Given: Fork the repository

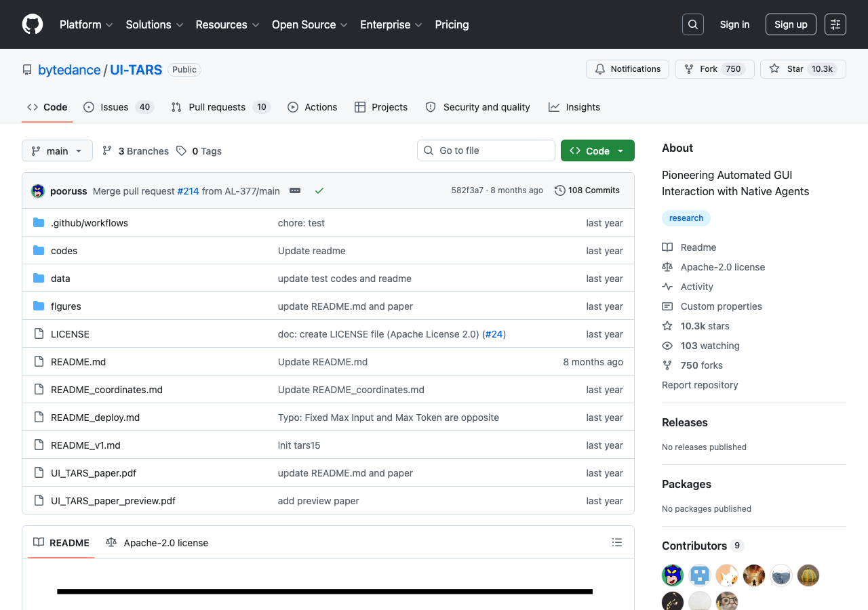Looking at the screenshot, I should tap(714, 69).
